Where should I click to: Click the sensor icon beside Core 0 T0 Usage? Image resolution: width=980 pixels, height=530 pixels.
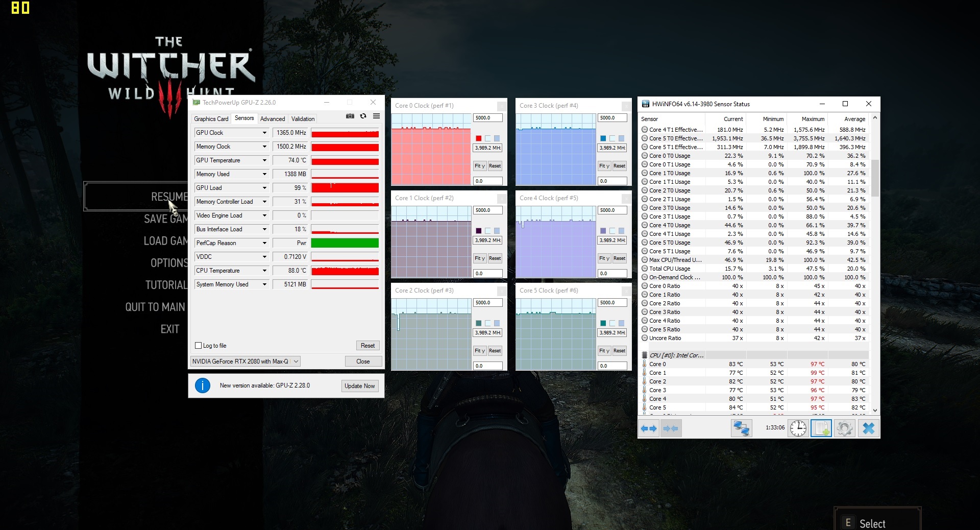click(645, 156)
